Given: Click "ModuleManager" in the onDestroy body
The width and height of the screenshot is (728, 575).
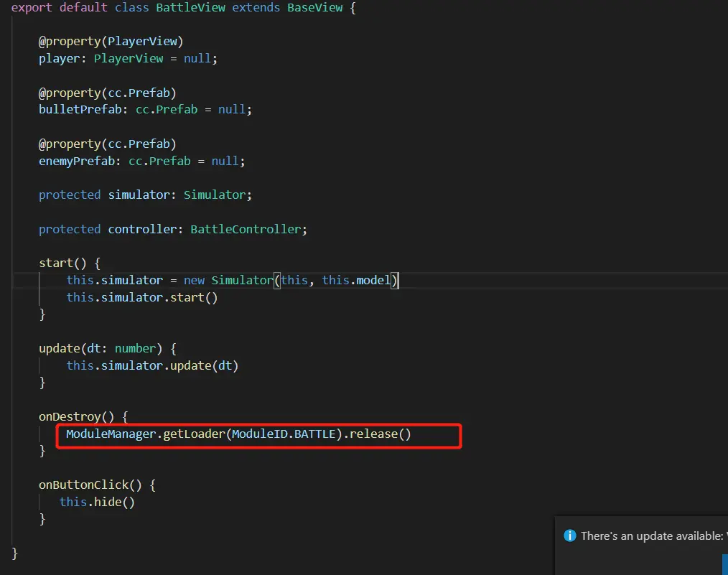Looking at the screenshot, I should (111, 434).
